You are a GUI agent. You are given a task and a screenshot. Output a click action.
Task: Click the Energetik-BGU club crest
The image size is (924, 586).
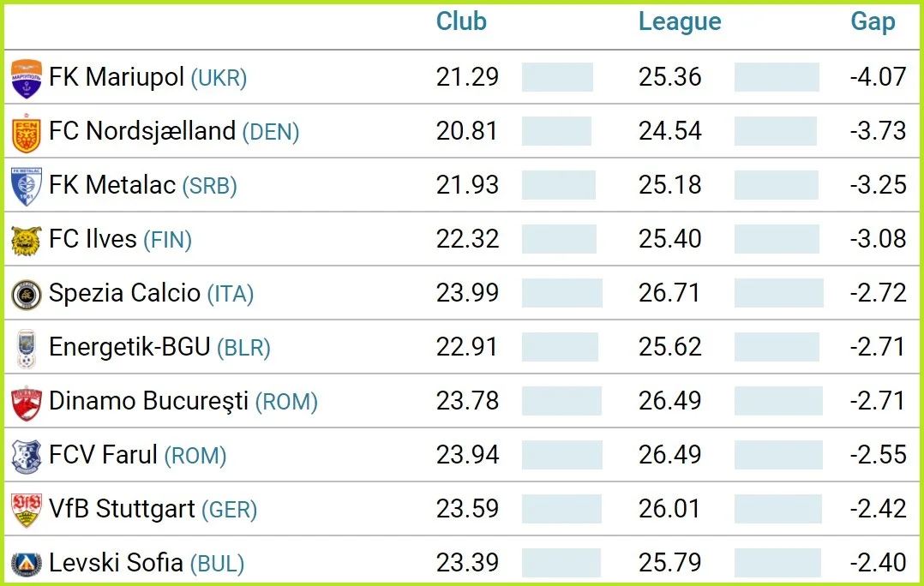click(26, 349)
